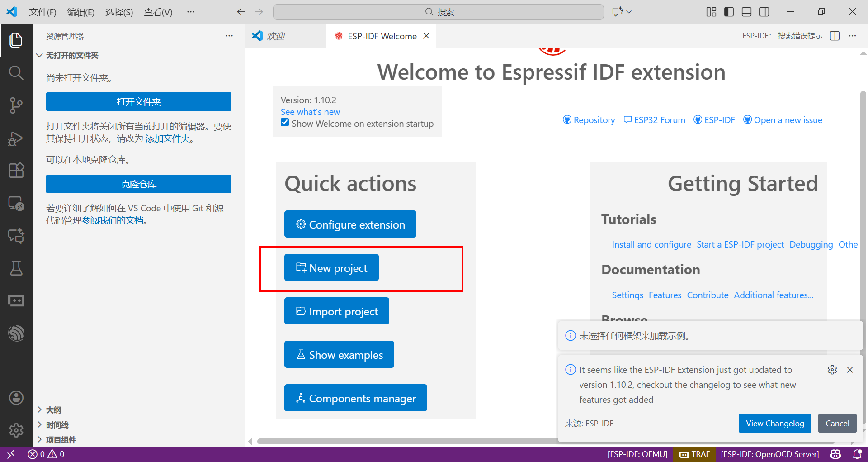
Task: Open the Chat sparkle view in activity bar
Action: pyautogui.click(x=16, y=236)
